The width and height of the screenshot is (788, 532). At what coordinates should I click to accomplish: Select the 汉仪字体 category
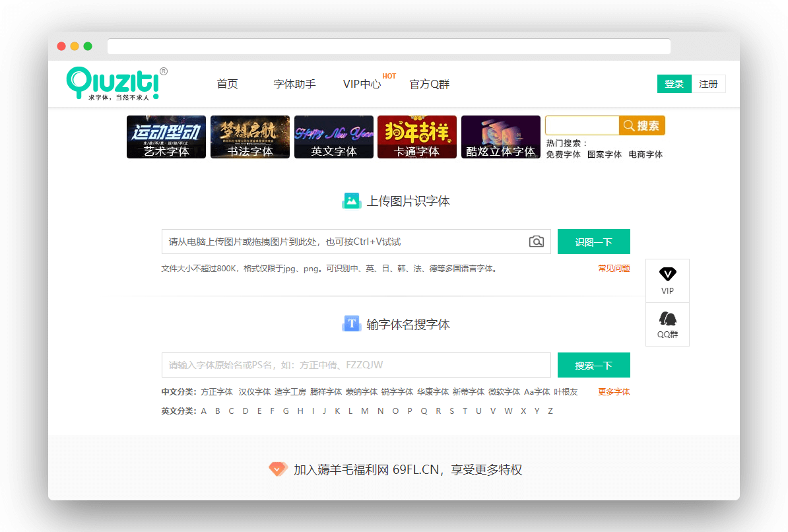click(255, 391)
